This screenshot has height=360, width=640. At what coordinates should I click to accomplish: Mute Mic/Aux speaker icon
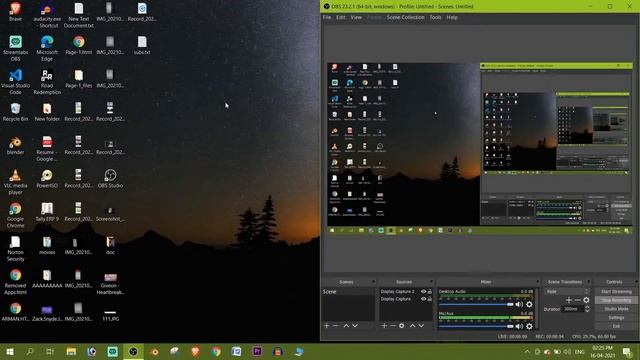pos(519,326)
